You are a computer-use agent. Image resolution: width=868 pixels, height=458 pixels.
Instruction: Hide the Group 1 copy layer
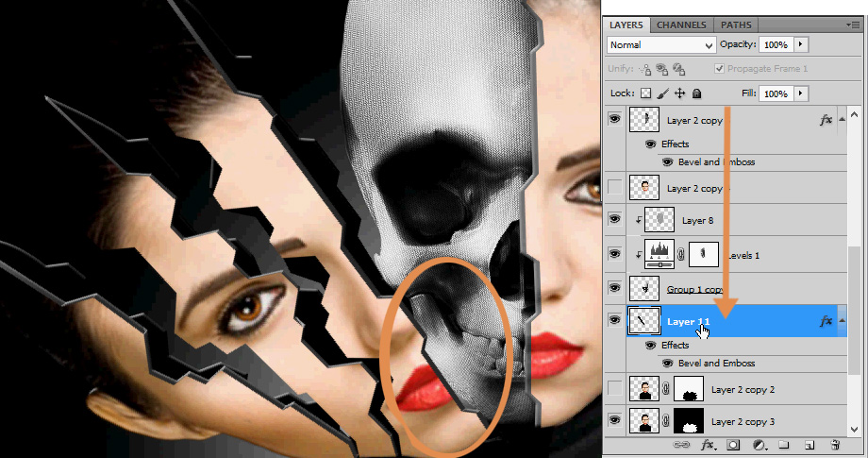pos(614,287)
